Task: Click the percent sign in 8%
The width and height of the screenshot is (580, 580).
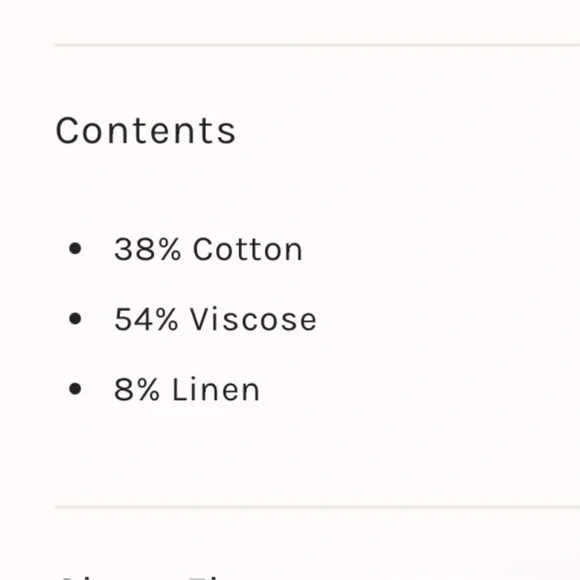Action: (x=149, y=389)
